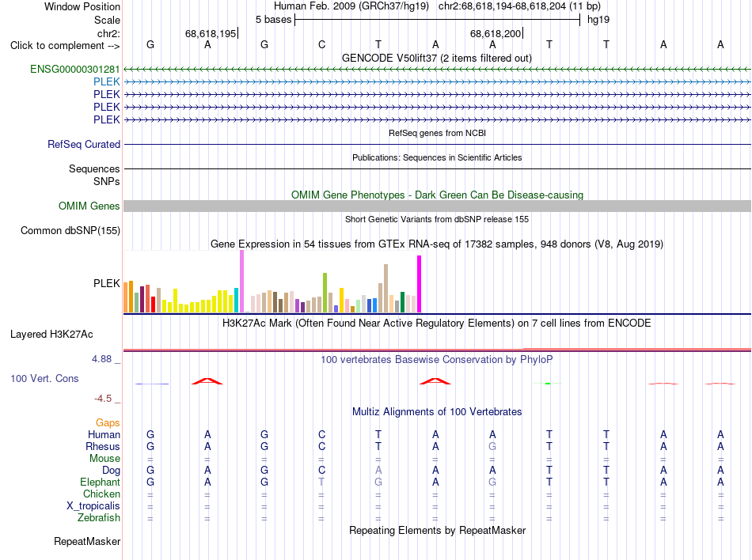
Task: Click the chr2:68,618,194-68,618,204 (11 bp) position text
Action: 519,6
